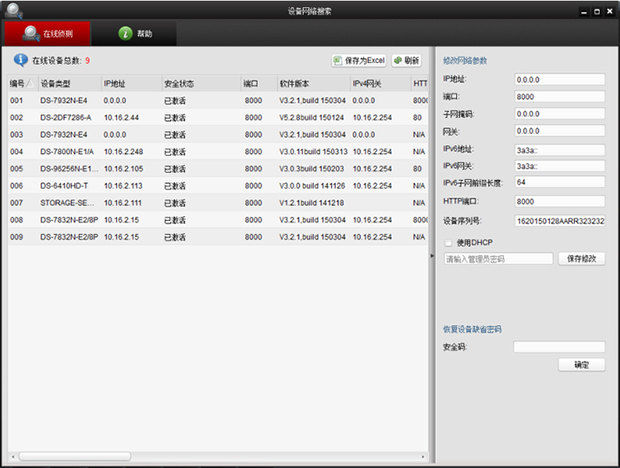Click the 确定 button
Screen dimensions: 620x468
(581, 364)
